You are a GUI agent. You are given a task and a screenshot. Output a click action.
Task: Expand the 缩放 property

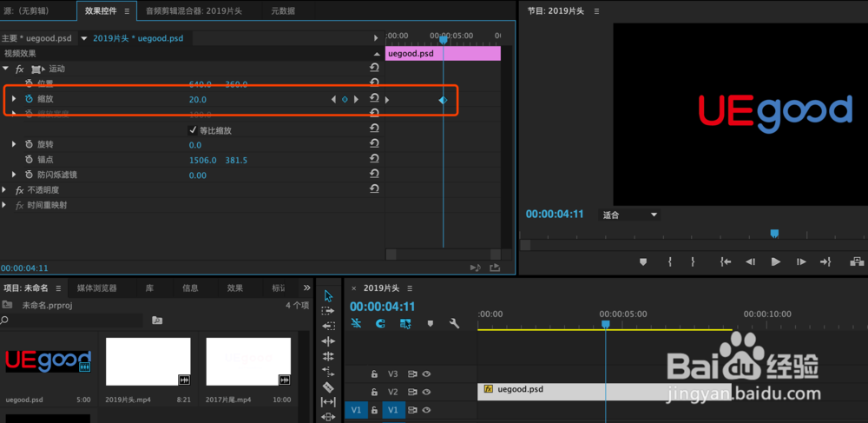[x=15, y=98]
